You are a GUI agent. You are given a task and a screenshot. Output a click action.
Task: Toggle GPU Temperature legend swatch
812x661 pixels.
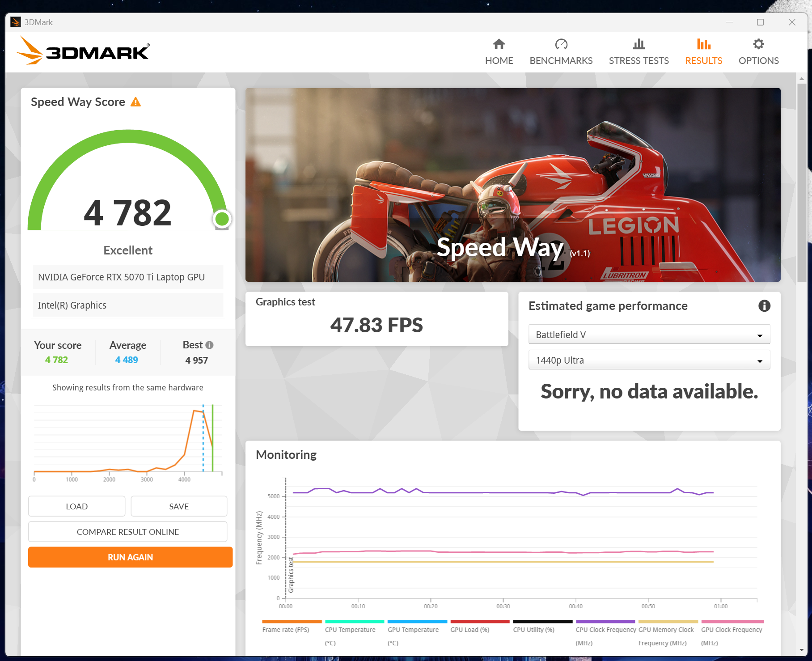coord(417,621)
